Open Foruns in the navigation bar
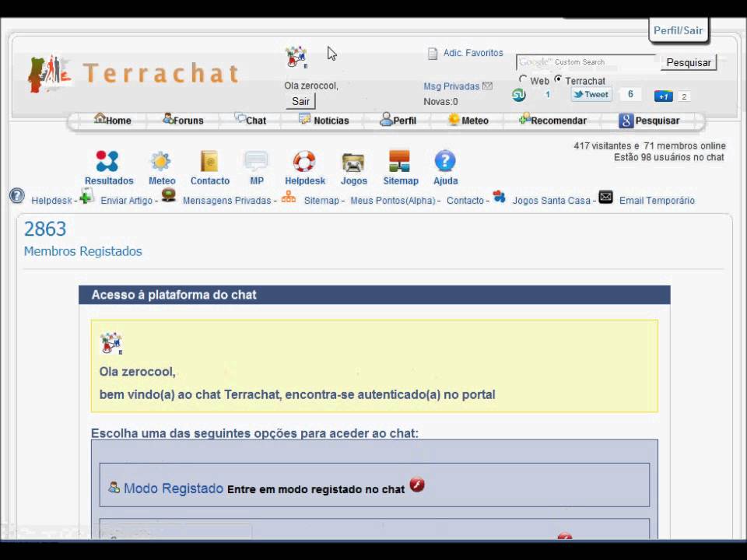This screenshot has width=747, height=560. point(183,120)
